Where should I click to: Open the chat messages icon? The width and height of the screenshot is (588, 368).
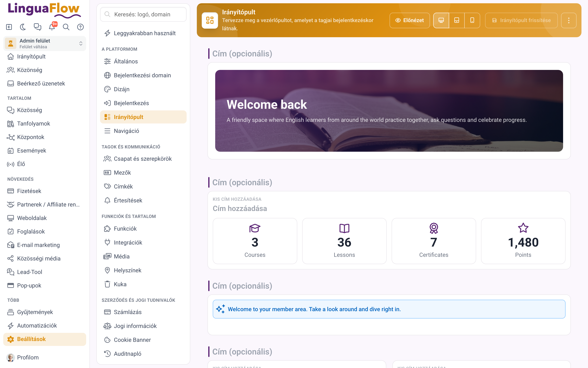tap(37, 27)
